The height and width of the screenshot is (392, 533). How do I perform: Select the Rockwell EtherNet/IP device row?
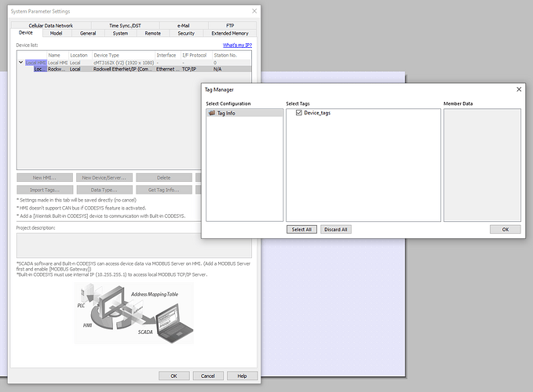(133, 69)
